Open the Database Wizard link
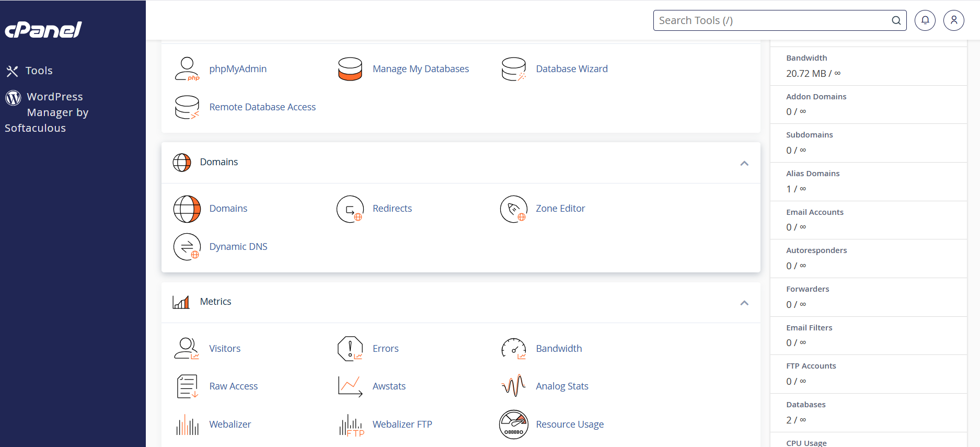Screen dimensions: 980x447 point(572,69)
